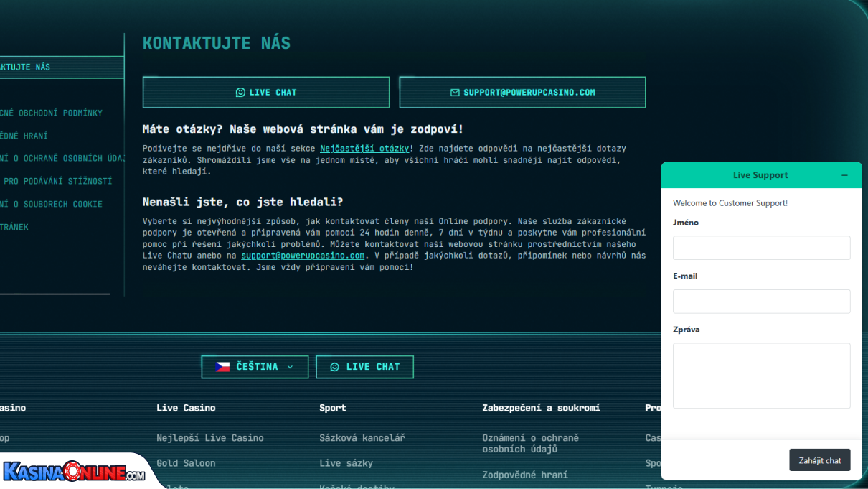This screenshot has height=489, width=868.
Task: Expand the Čeština language dropdown
Action: [x=255, y=367]
